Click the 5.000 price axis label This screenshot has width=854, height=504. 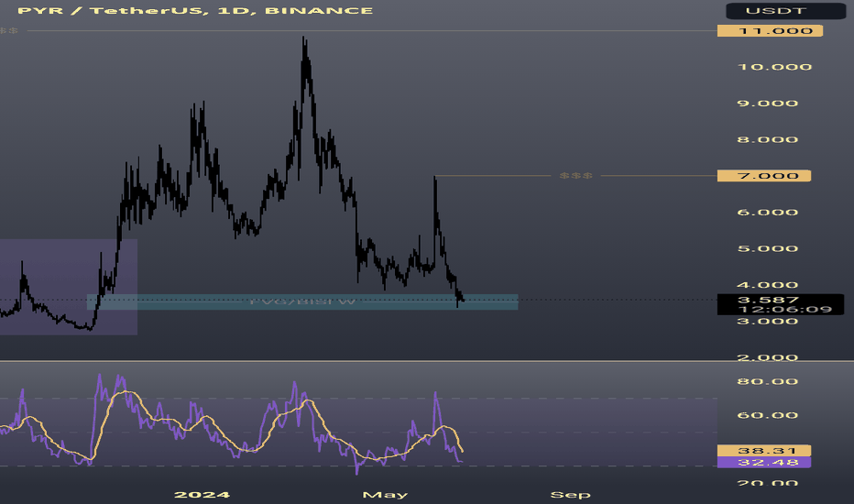point(767,249)
